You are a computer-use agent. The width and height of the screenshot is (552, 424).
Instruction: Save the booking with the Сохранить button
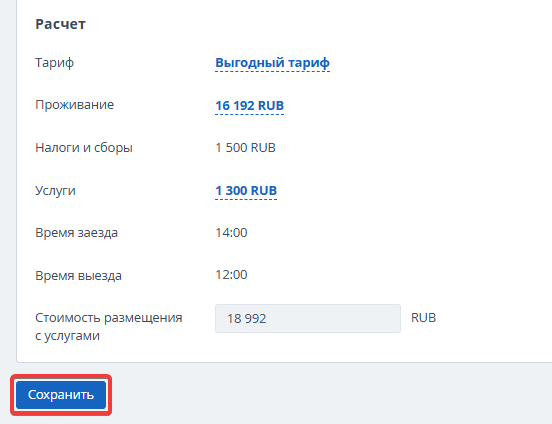pyautogui.click(x=61, y=395)
